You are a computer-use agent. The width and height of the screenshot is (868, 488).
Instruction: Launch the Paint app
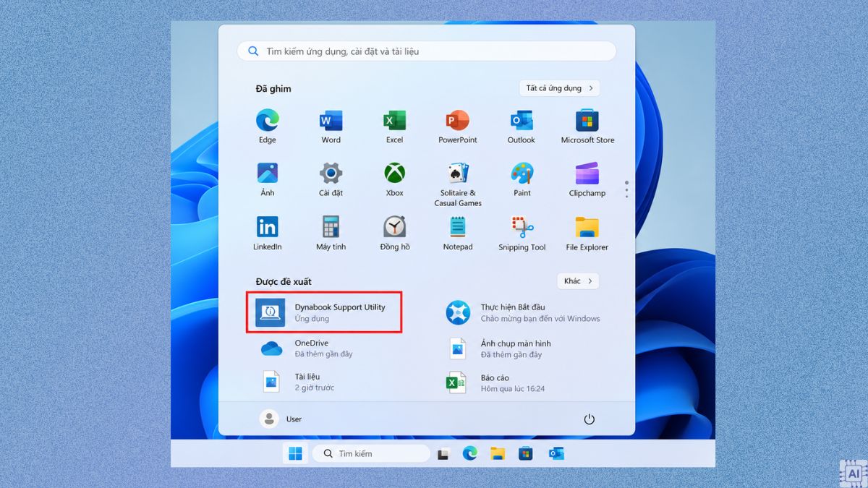point(522,179)
